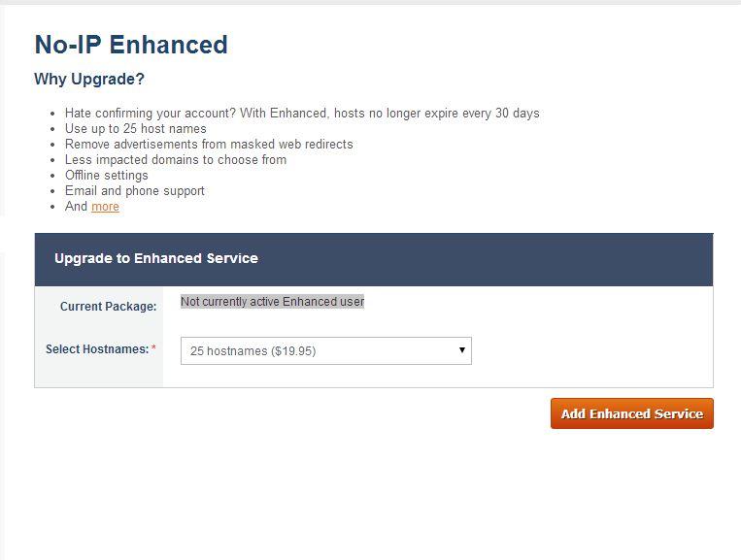Click the Current Package label

[x=108, y=307]
